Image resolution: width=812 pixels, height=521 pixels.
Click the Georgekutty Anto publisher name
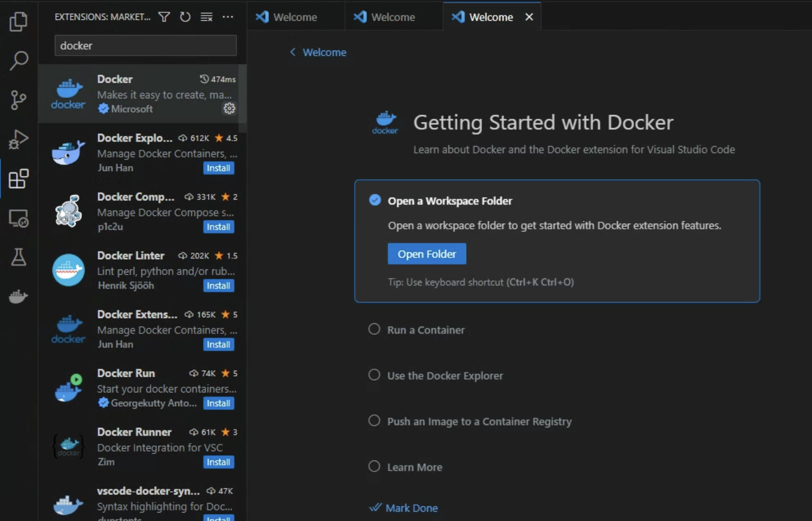click(x=154, y=403)
